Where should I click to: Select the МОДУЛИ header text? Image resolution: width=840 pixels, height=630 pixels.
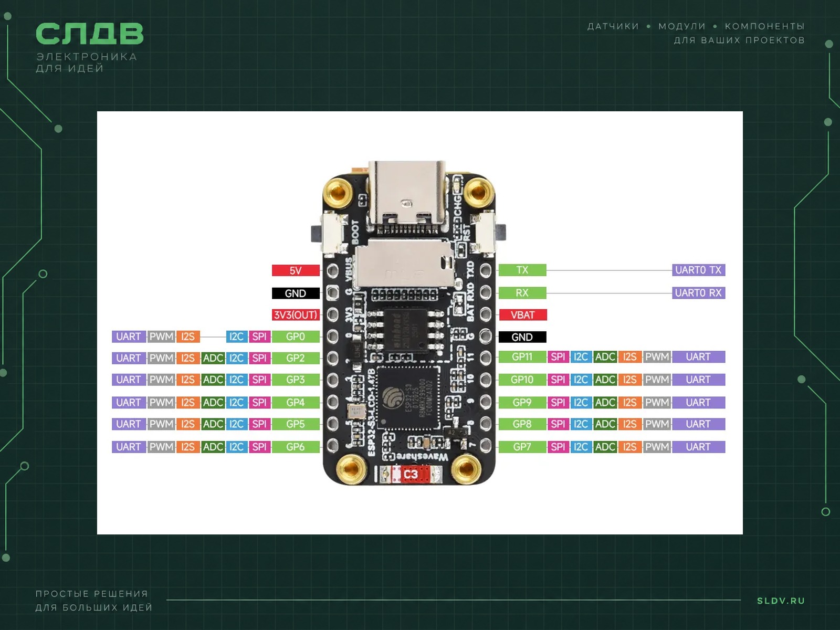(682, 26)
